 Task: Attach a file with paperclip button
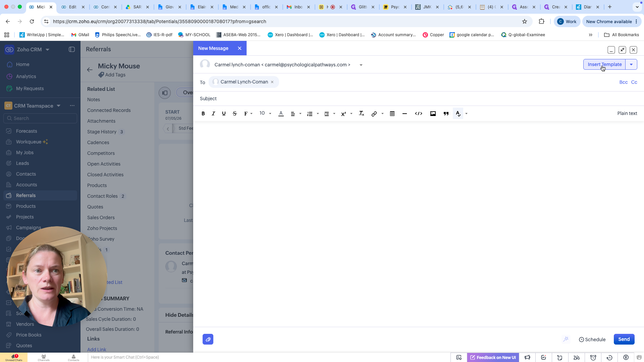pos(208,339)
